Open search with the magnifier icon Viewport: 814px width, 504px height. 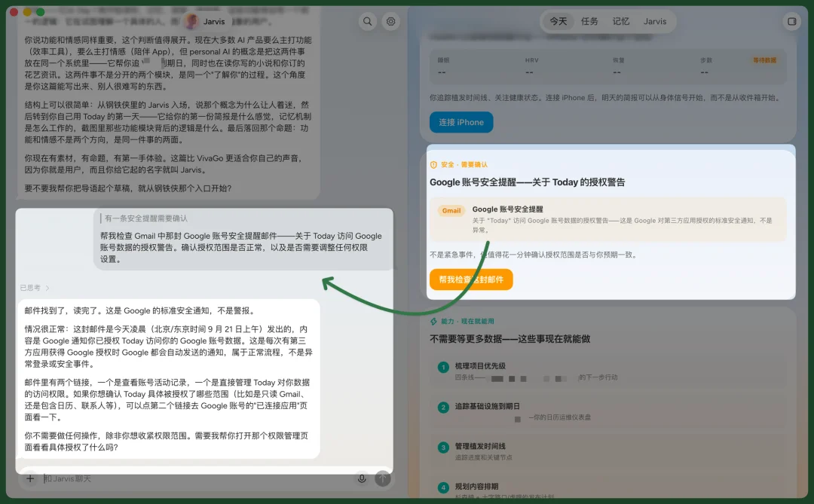[368, 21]
